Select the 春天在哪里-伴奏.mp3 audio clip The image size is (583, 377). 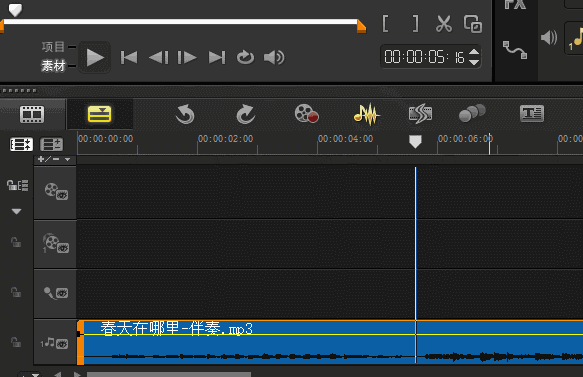pos(330,342)
